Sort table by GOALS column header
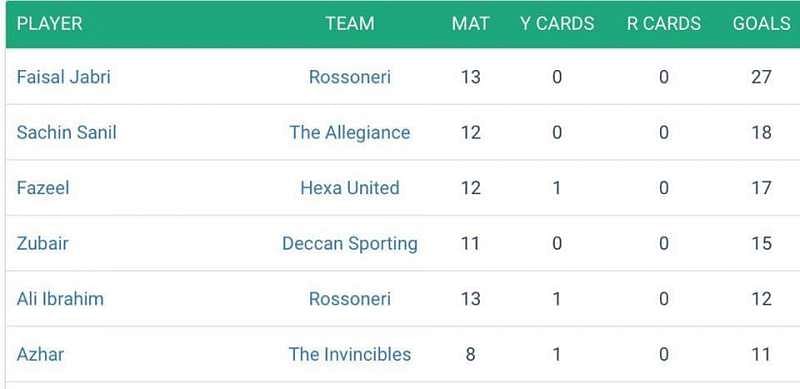 [x=761, y=23]
